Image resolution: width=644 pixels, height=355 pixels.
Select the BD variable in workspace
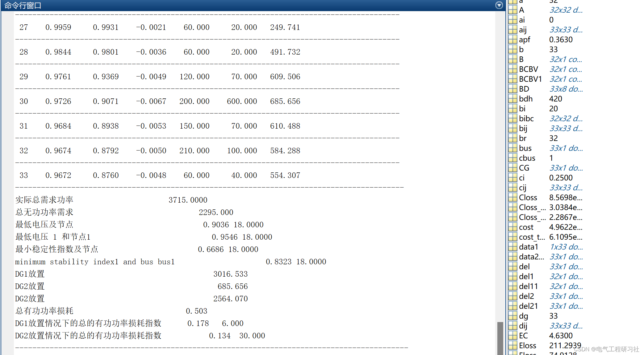(524, 89)
